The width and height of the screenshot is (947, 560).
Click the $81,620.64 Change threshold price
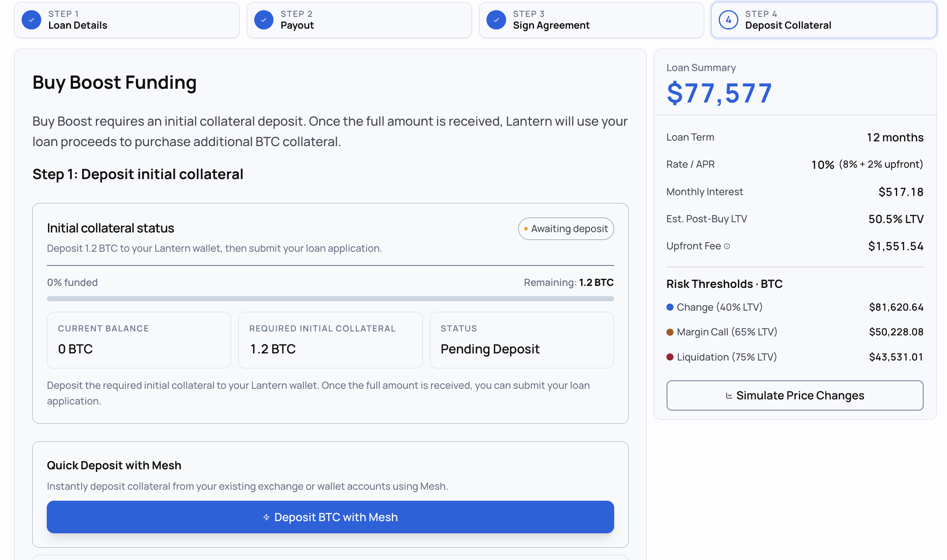click(896, 307)
